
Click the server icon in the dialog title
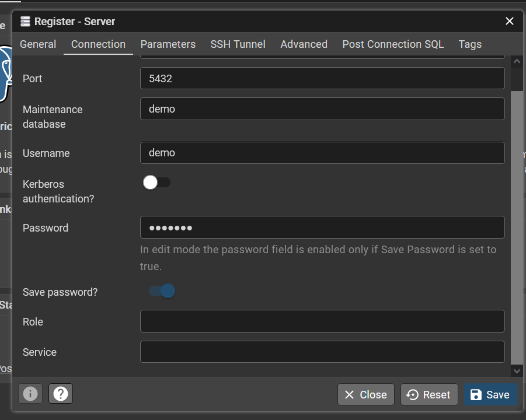click(25, 22)
